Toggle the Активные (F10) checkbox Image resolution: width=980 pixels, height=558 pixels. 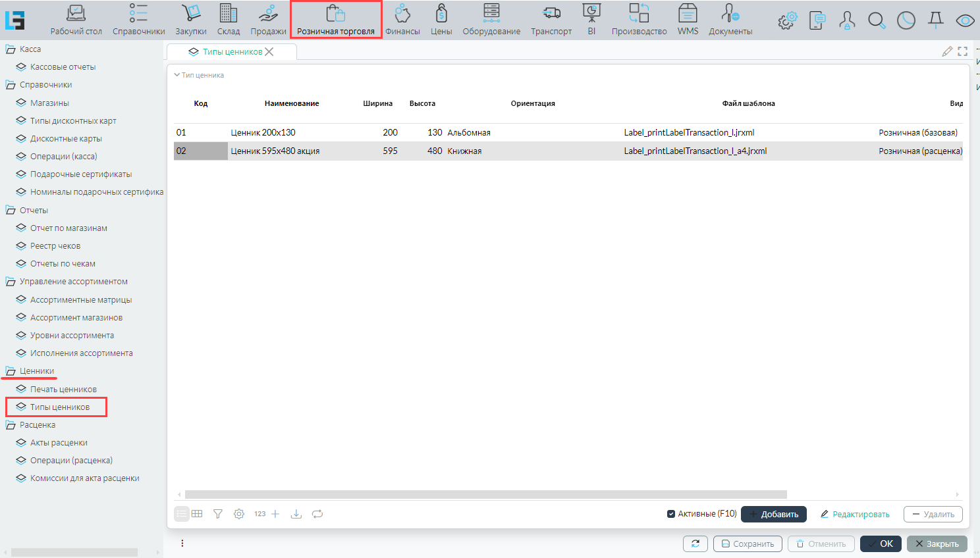coord(671,514)
